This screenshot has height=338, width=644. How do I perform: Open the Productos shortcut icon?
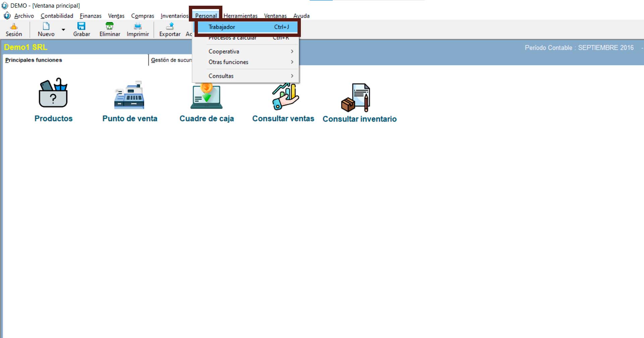click(x=53, y=94)
